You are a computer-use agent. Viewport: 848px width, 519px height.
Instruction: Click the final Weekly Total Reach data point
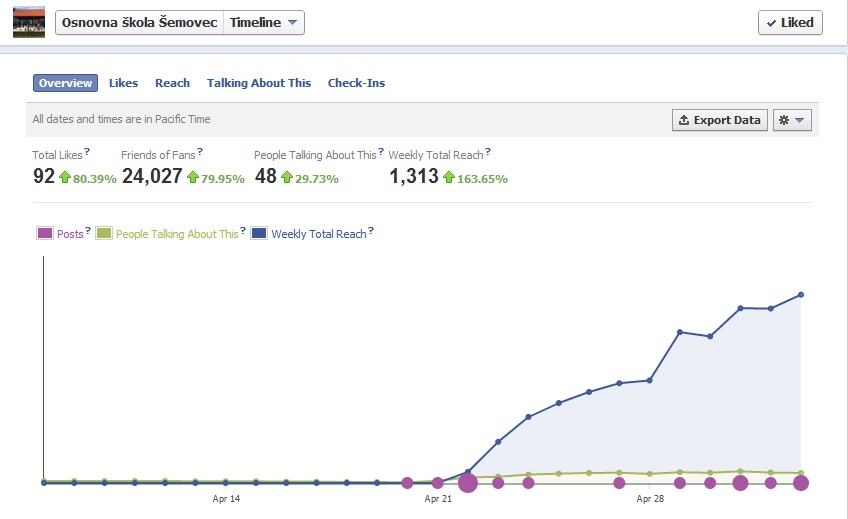[x=801, y=295]
